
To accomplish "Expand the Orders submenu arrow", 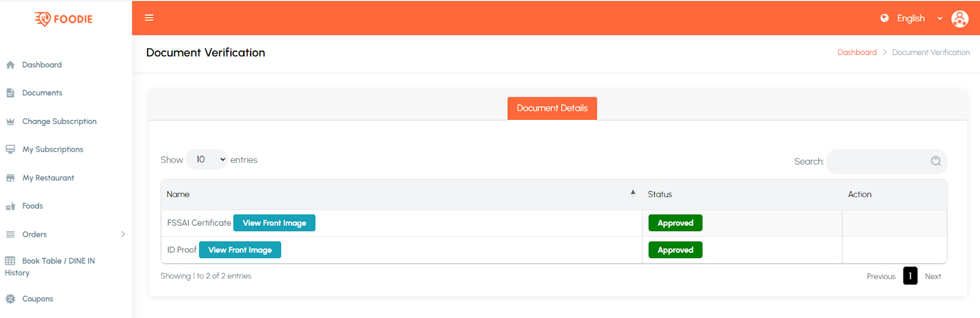I will (123, 234).
